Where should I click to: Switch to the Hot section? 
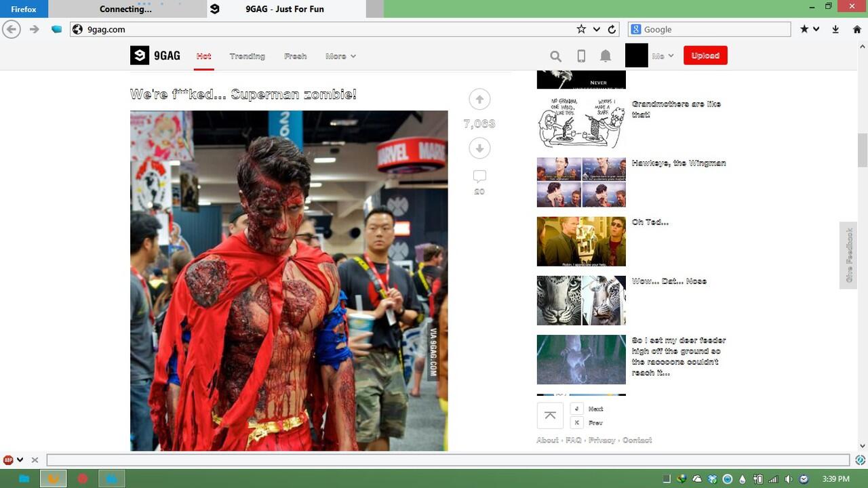click(x=203, y=56)
